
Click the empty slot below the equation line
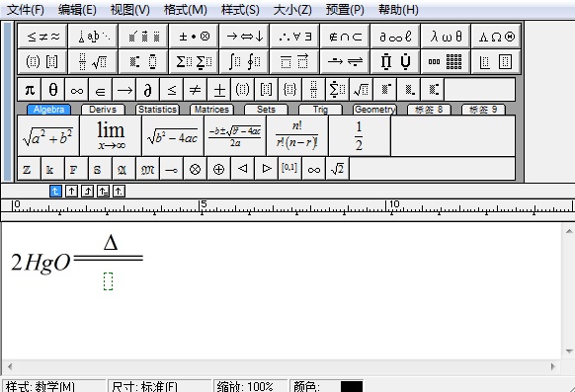pos(108,281)
